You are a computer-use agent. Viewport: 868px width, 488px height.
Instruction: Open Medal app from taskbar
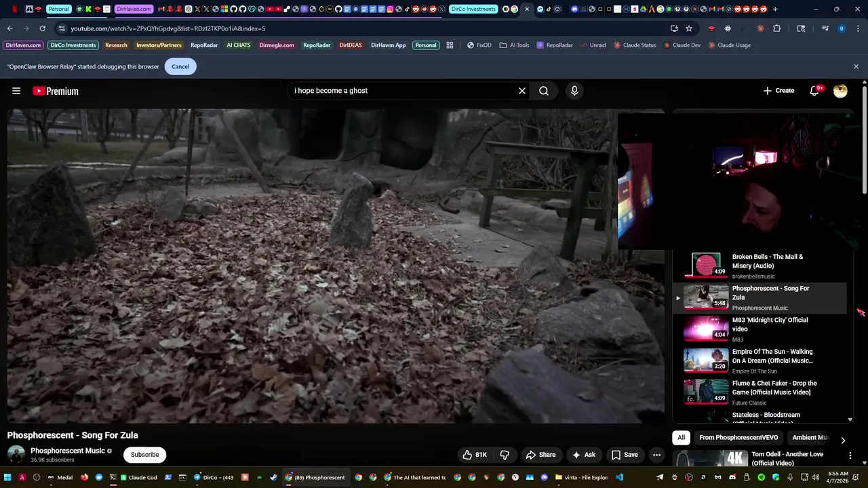60,477
